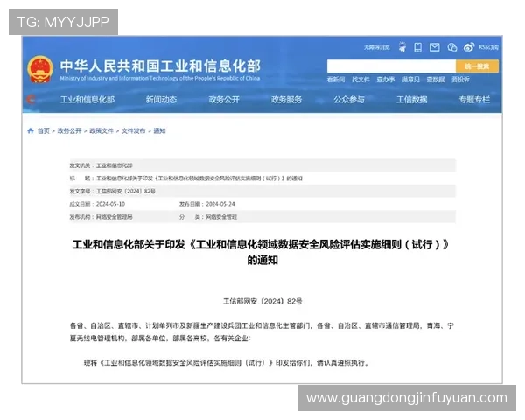The image size is (525, 420).
Task: Open the WeChat icon in header
Action: 452,47
